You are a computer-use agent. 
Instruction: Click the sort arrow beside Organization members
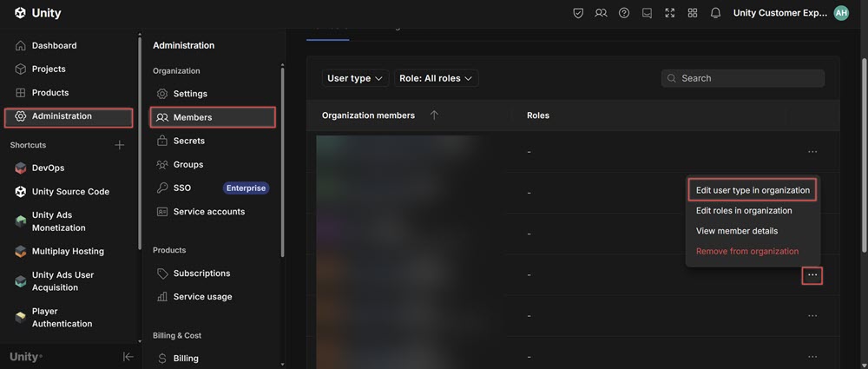pyautogui.click(x=434, y=115)
